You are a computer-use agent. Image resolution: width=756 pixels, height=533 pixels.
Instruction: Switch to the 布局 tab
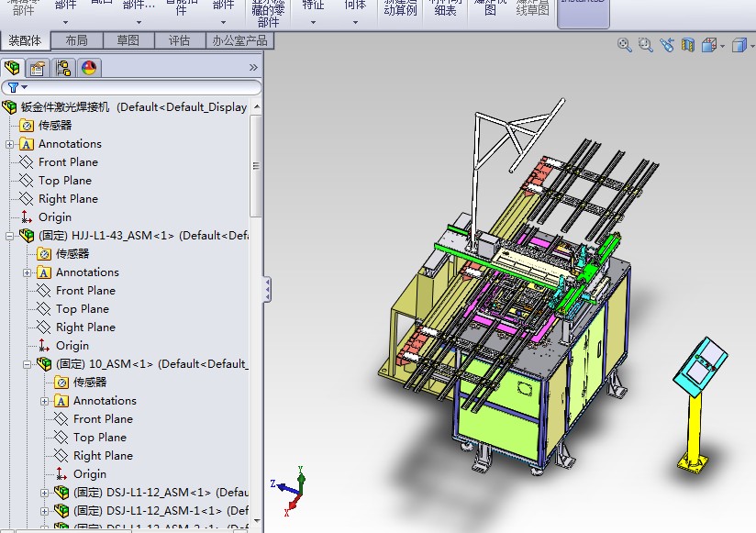pos(77,40)
